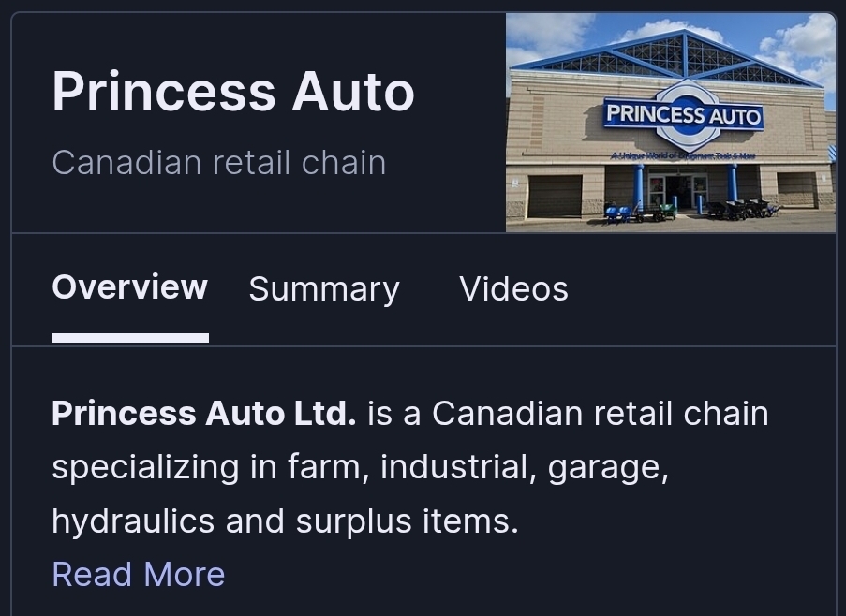Select the Overview tab

129,287
